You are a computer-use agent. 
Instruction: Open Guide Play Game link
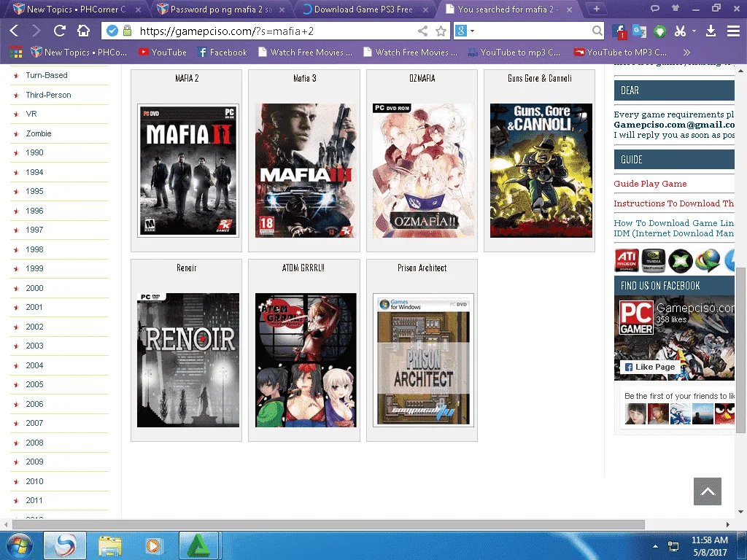tap(650, 184)
